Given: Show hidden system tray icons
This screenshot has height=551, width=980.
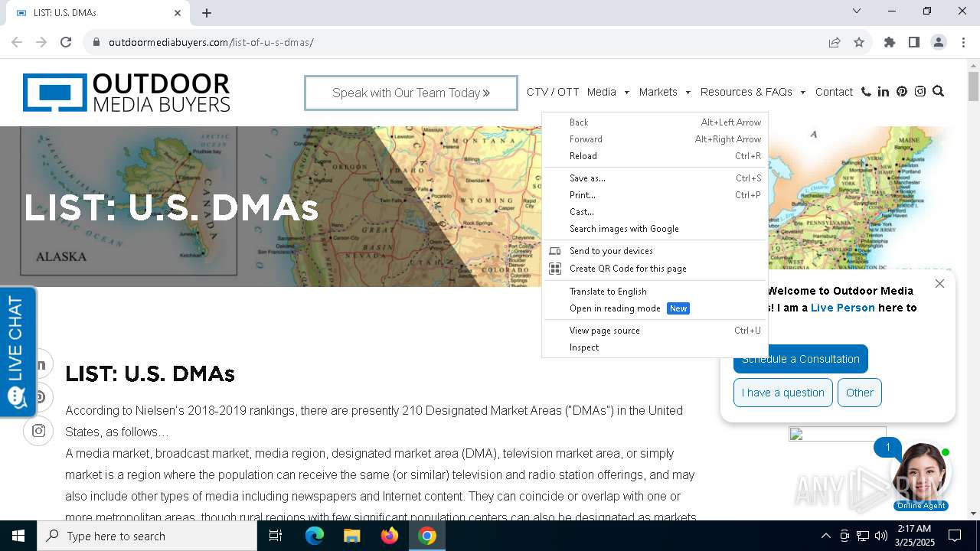Looking at the screenshot, I should coord(825,536).
